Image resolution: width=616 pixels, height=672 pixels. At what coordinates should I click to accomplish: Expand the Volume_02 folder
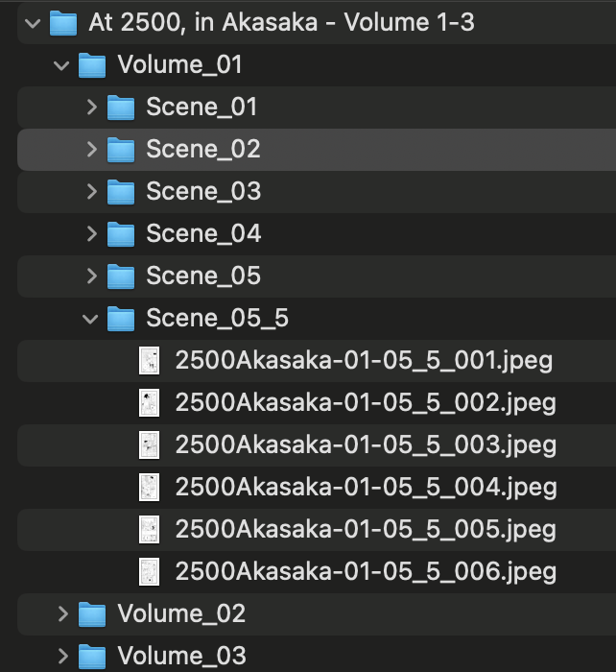63,612
